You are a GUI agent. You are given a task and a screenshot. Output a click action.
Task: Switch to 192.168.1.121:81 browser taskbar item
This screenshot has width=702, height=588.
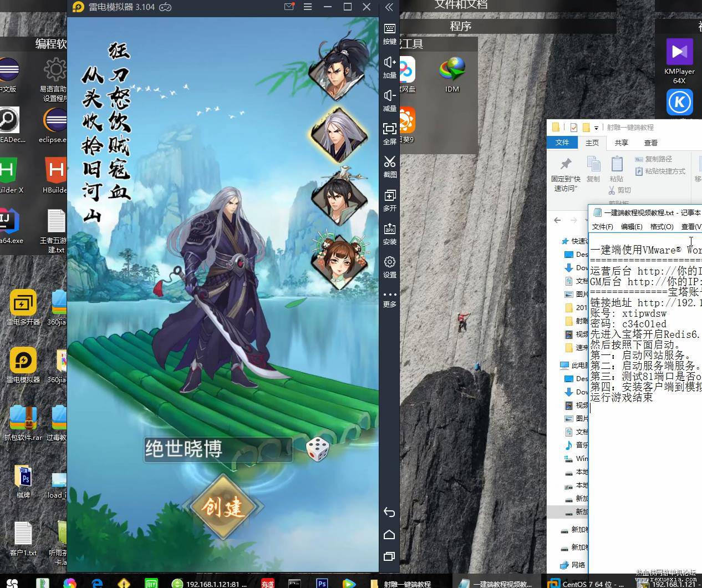(x=208, y=584)
